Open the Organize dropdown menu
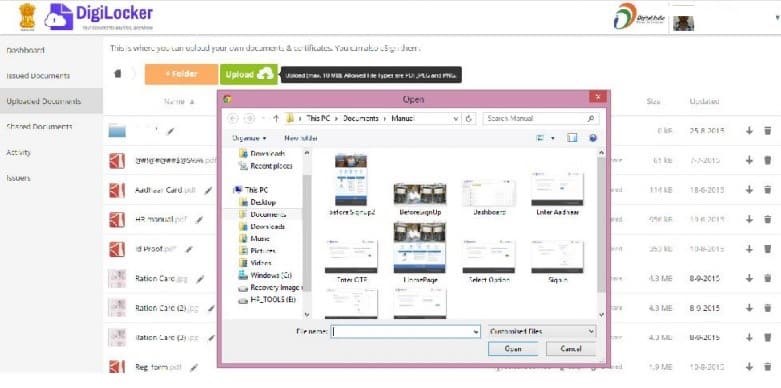Viewport: 781px width, 388px height. (249, 138)
